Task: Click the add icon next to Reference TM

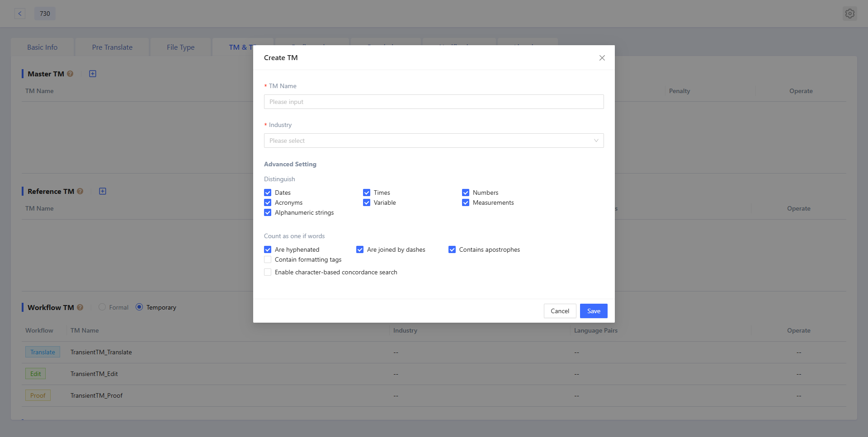Action: point(103,191)
